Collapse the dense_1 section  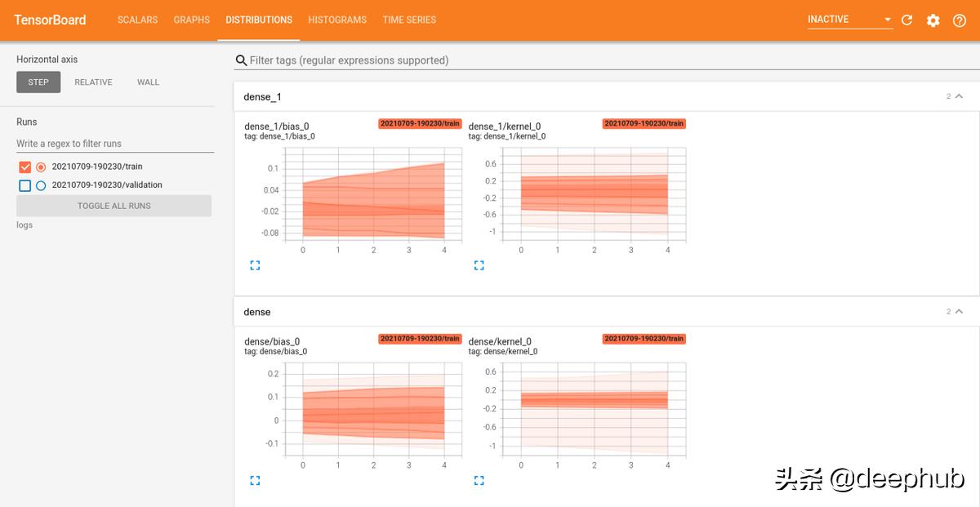click(x=959, y=96)
